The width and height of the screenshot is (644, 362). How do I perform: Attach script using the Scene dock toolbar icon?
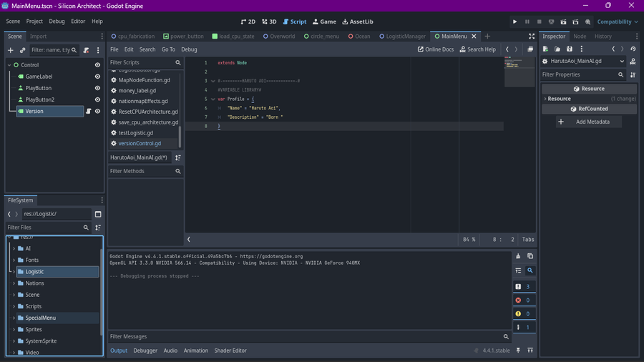(x=87, y=50)
